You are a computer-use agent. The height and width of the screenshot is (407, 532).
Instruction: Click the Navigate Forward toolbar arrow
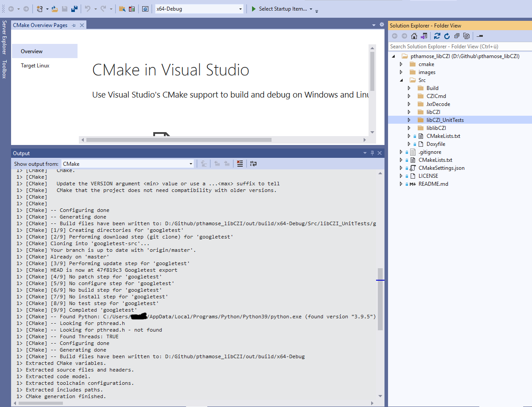coord(26,9)
